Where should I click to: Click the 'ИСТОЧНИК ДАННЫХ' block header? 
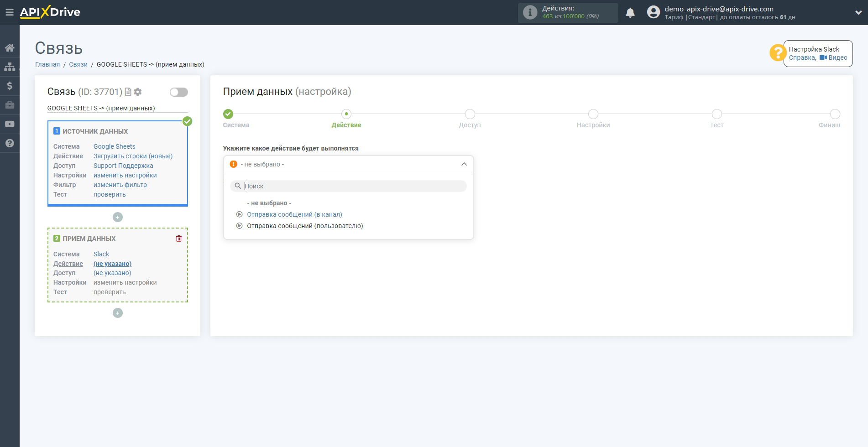click(95, 131)
